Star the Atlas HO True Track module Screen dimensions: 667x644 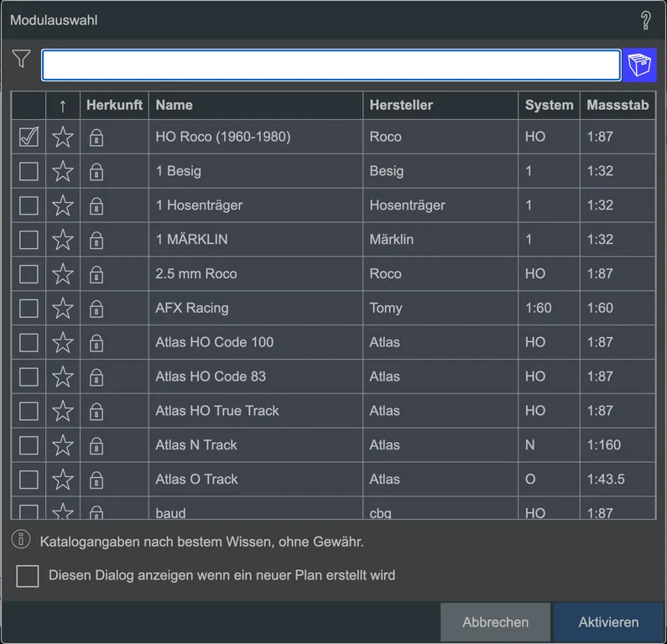(x=63, y=411)
